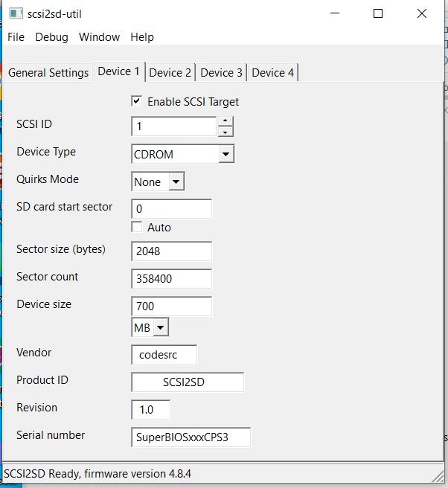Image resolution: width=448 pixels, height=488 pixels.
Task: Click the window resize grip in status bar
Action: (438, 476)
